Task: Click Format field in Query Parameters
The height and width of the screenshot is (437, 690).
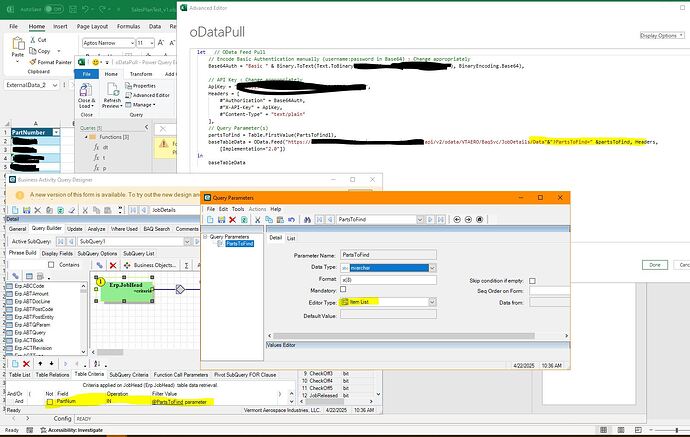Action: click(388, 280)
